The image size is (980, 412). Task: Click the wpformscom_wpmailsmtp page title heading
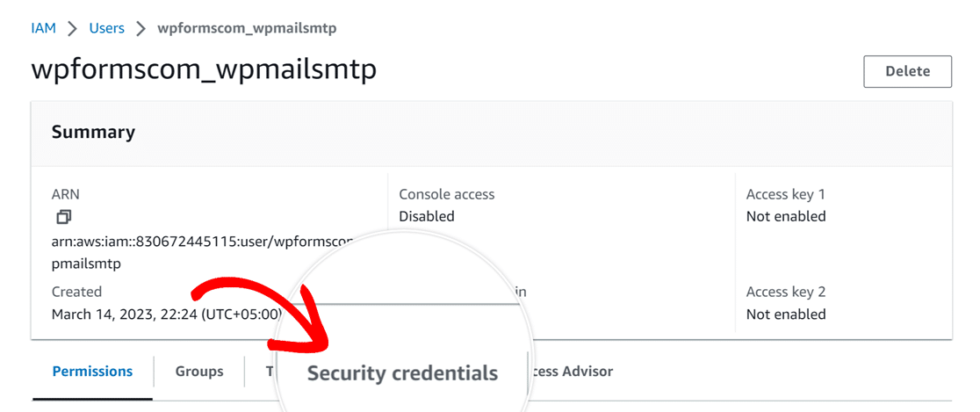point(204,70)
